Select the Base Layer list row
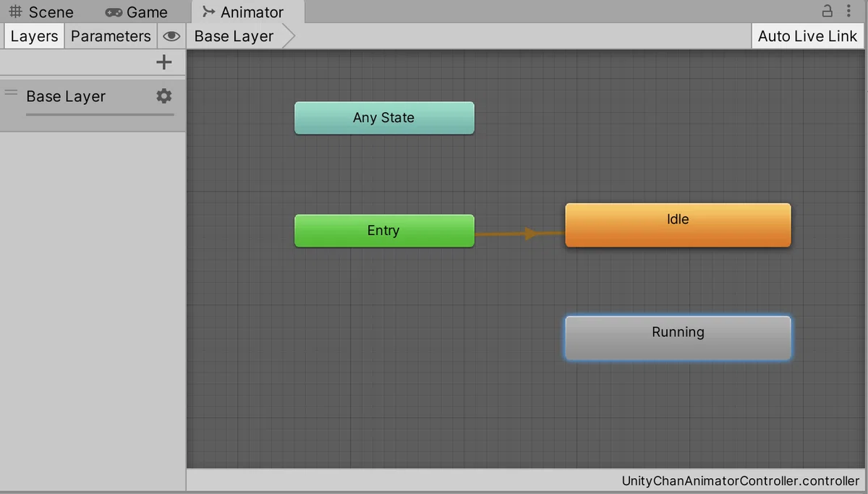Screen dimensions: 868x494 93,105
